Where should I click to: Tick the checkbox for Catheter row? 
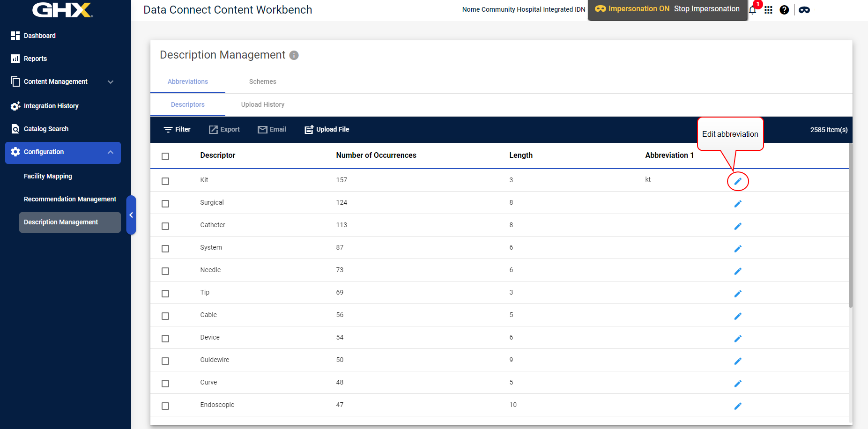[165, 226]
